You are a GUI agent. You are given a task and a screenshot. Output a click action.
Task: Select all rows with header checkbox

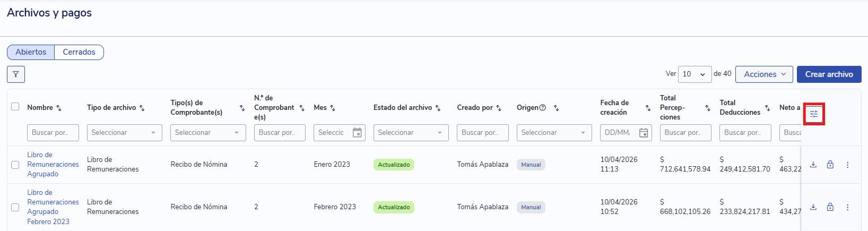click(x=15, y=107)
